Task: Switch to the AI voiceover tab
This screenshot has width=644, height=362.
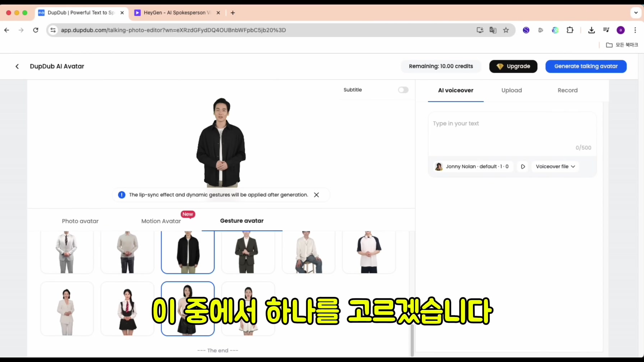Action: coord(455,90)
